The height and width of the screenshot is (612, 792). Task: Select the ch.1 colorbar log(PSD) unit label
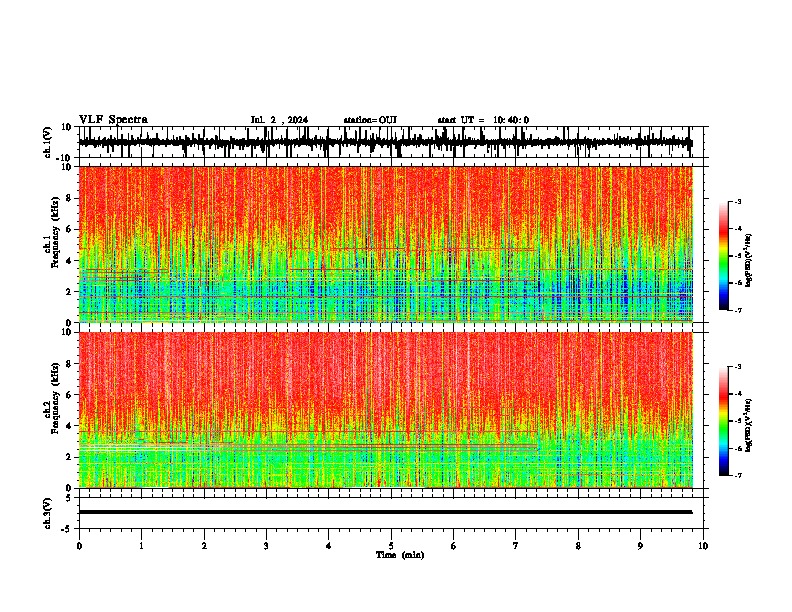tap(749, 260)
